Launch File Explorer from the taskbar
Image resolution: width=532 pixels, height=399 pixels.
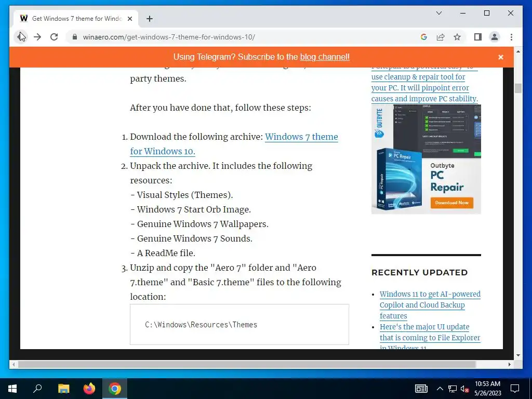click(63, 389)
